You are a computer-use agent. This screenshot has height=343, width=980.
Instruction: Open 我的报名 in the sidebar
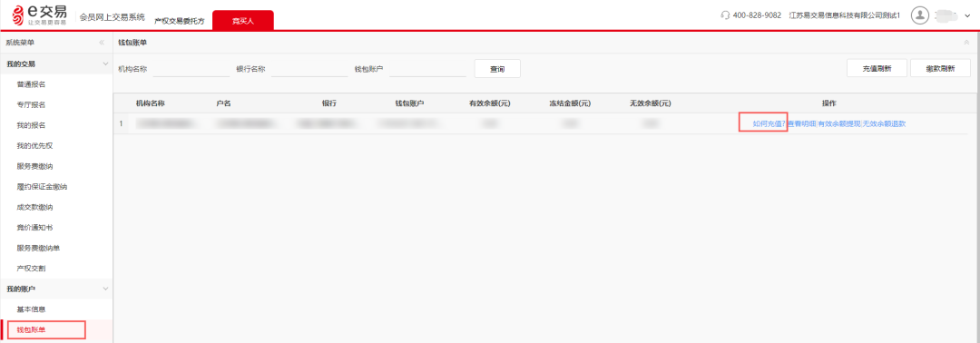[x=31, y=125]
